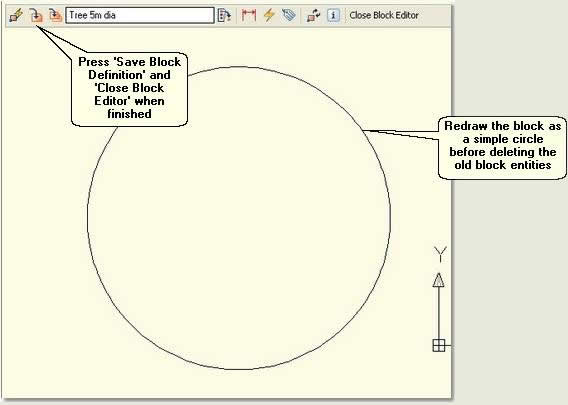Click the Update Parameter and Action Text Size icon
The width and height of the screenshot is (568, 405).
click(x=313, y=16)
